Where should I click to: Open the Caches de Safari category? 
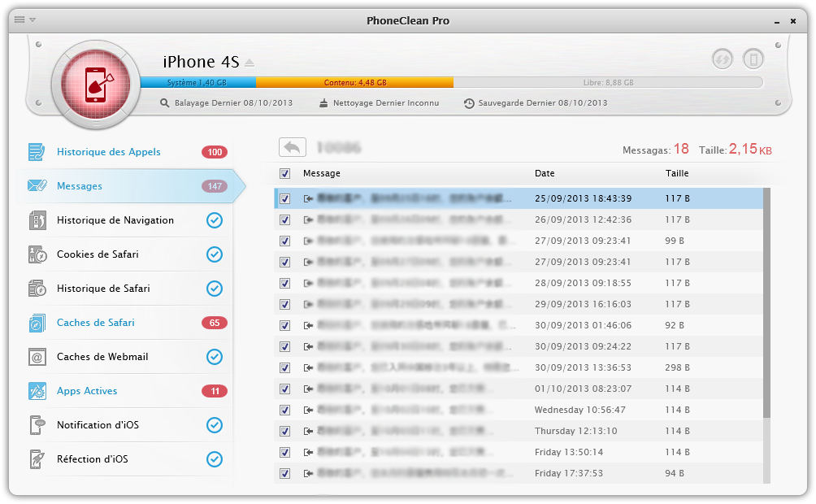click(127, 323)
